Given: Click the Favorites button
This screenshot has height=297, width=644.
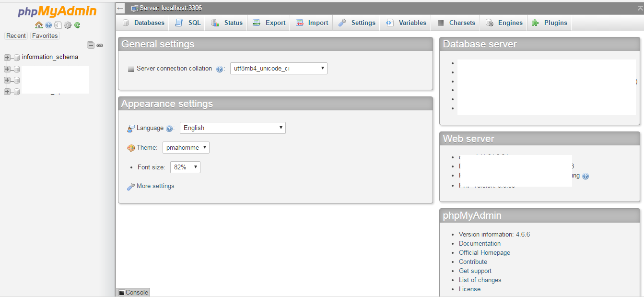Looking at the screenshot, I should coord(45,36).
